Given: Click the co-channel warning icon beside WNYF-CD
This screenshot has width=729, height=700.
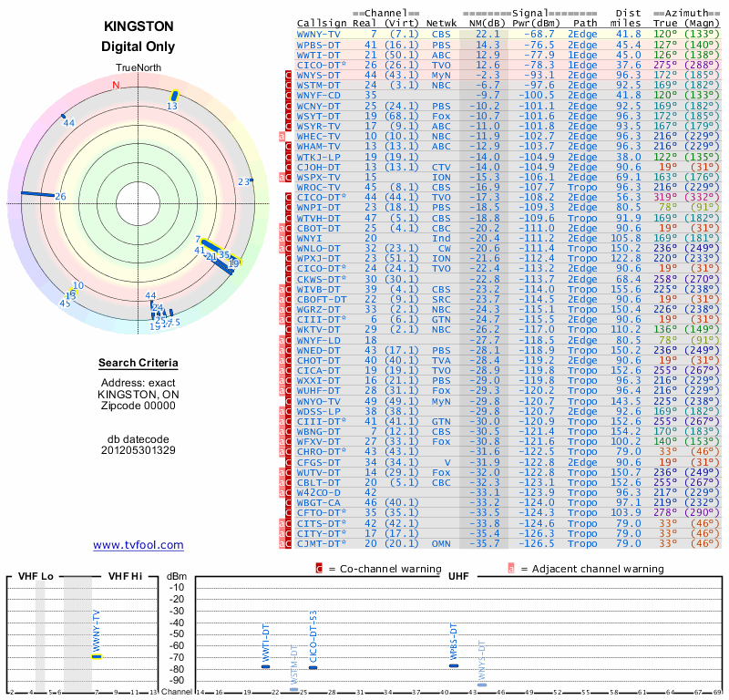Looking at the screenshot, I should pos(288,95).
